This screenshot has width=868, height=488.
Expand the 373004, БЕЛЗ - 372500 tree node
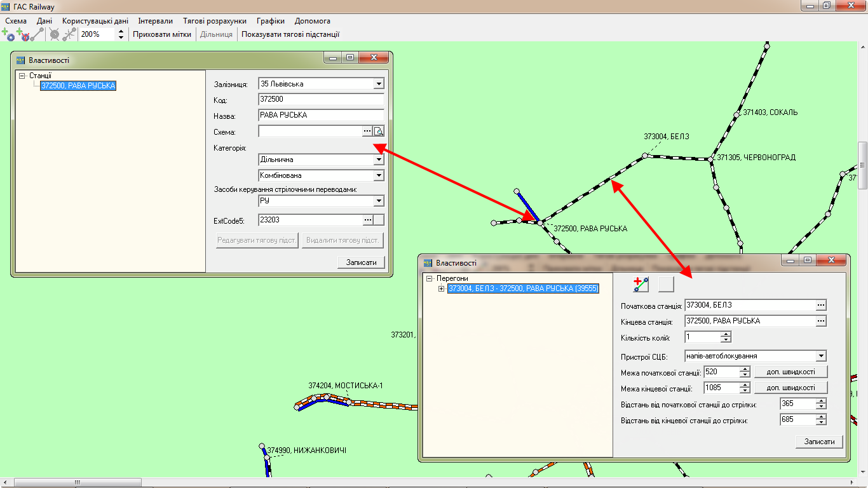coord(442,288)
